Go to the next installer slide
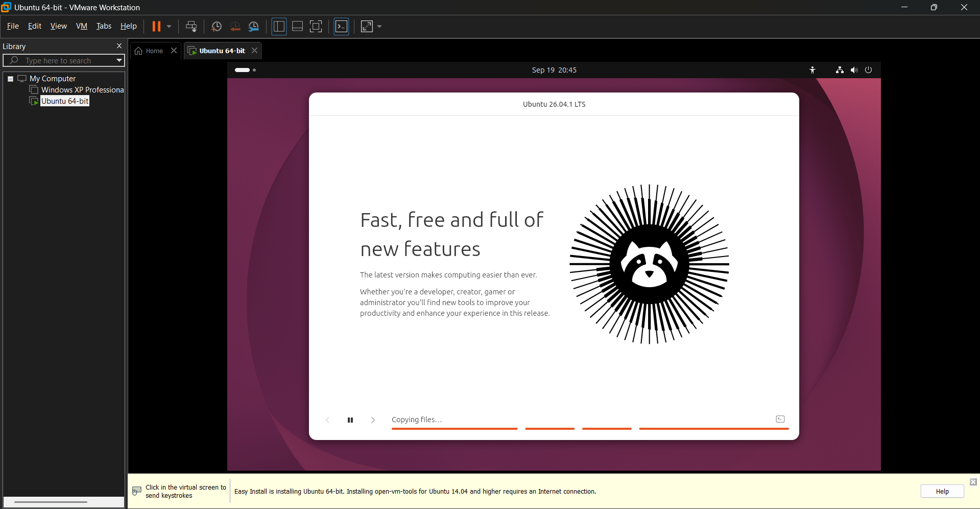Screen dimensions: 980x509 pyautogui.click(x=373, y=420)
